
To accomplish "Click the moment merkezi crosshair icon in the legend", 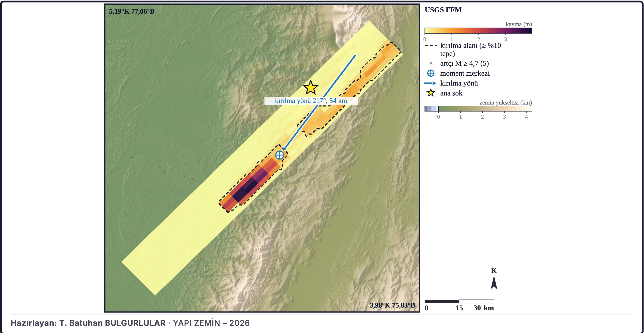I will tap(431, 73).
